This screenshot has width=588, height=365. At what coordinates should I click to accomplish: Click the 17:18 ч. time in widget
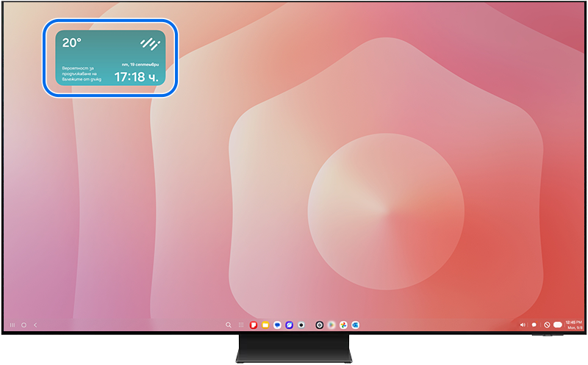coord(136,77)
